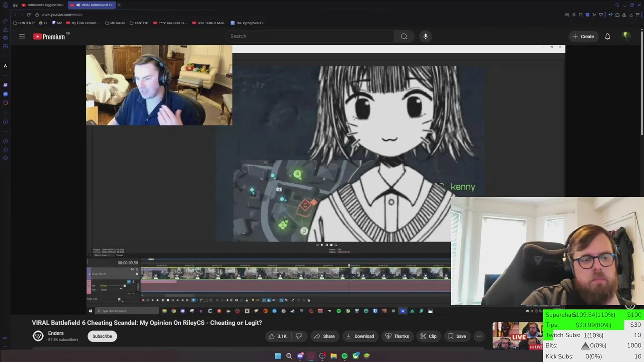Open the account avatar menu
This screenshot has height=362, width=644.
pos(626,36)
